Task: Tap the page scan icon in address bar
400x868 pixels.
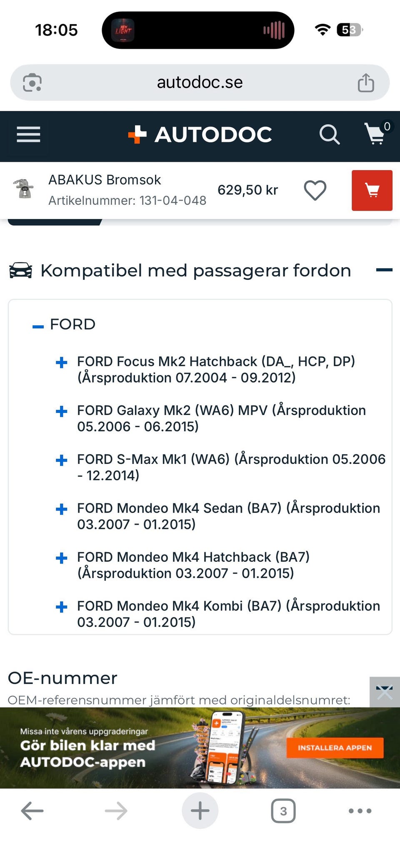Action: pyautogui.click(x=32, y=83)
